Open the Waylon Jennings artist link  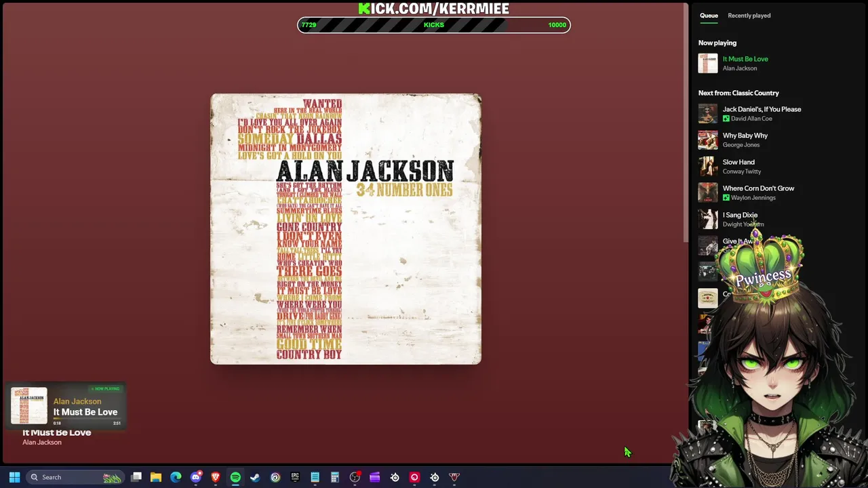coord(753,198)
